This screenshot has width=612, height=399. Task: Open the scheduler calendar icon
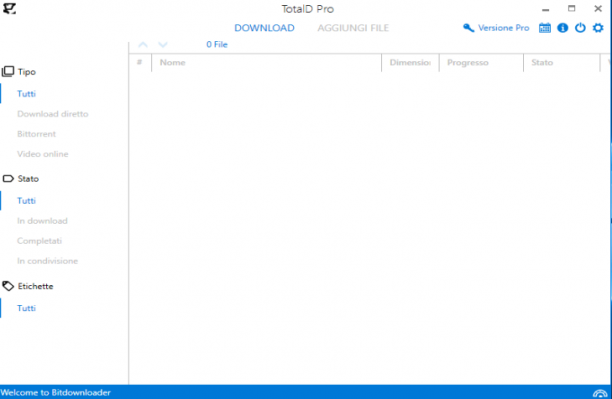click(x=545, y=28)
